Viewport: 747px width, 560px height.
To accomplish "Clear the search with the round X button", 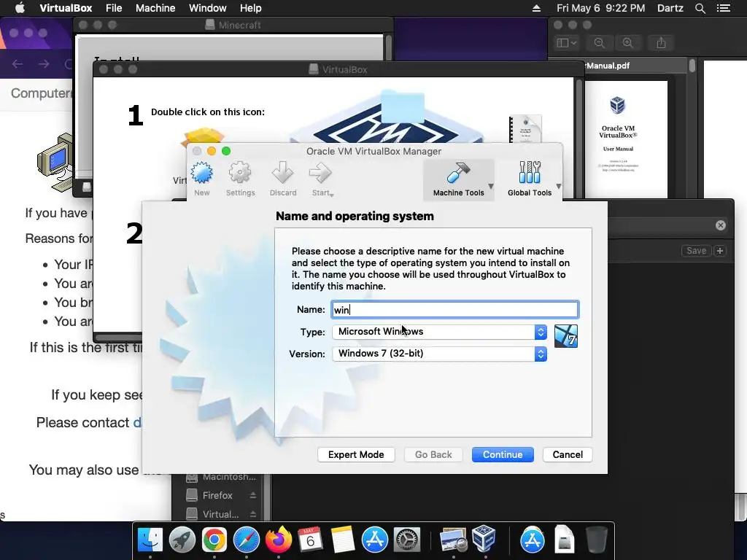I will click(720, 225).
